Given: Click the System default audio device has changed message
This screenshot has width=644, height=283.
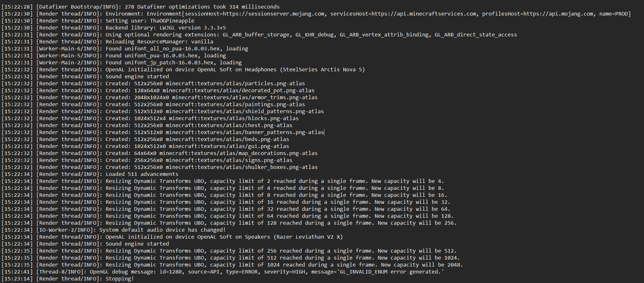Looking at the screenshot, I should click(162, 230).
